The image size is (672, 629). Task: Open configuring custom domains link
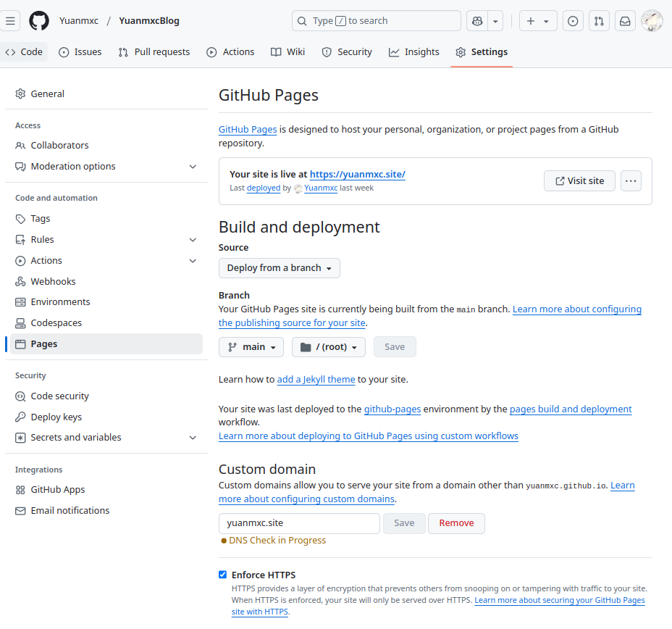click(307, 499)
